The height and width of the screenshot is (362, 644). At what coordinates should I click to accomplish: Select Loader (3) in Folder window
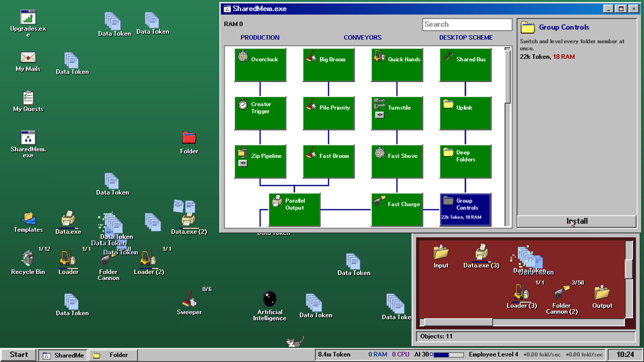(522, 297)
